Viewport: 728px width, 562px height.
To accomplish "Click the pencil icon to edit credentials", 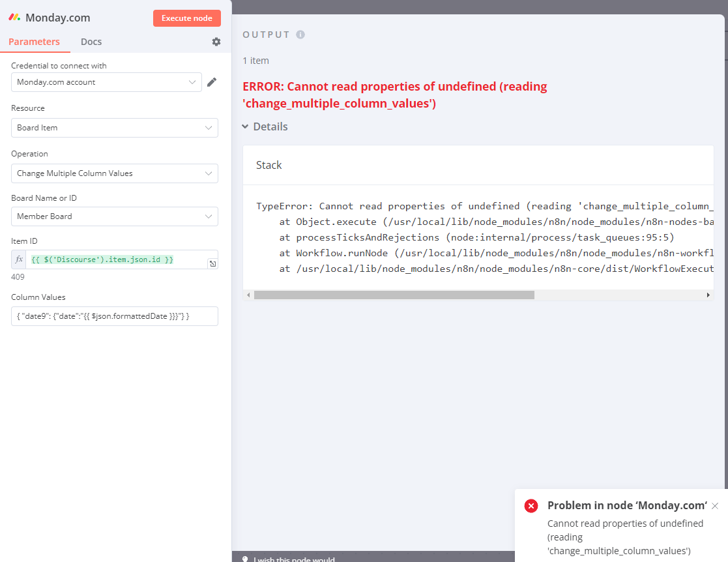I will pyautogui.click(x=211, y=81).
